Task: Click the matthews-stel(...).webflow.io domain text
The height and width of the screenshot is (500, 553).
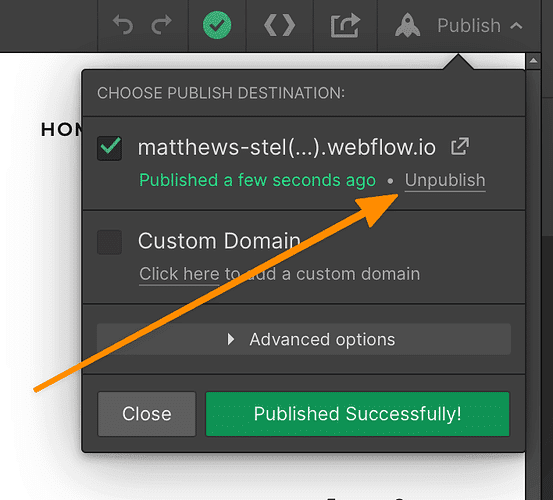Action: tap(287, 147)
